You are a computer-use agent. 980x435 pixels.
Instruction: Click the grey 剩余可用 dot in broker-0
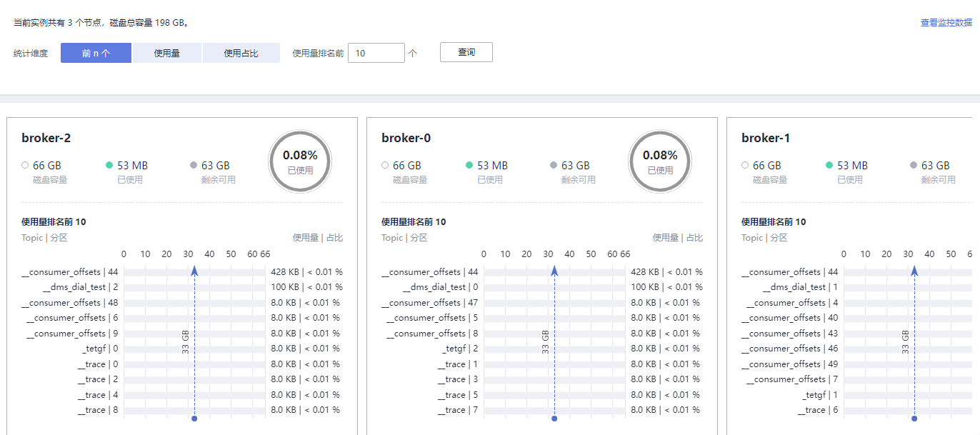click(554, 165)
